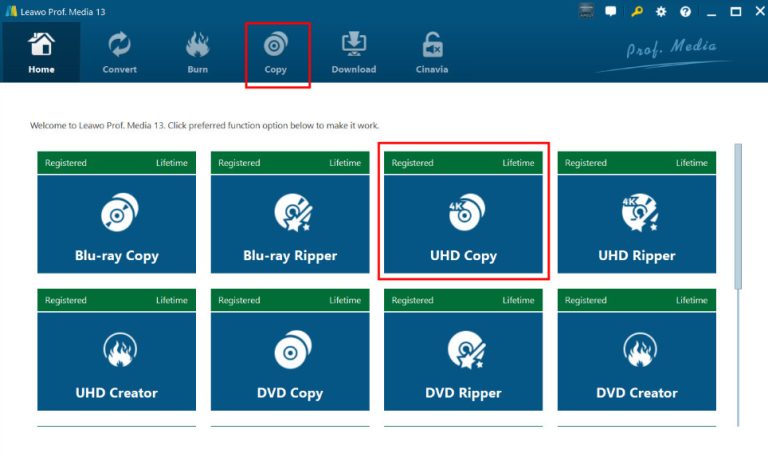Viewport: 768px width, 453px height.
Task: Click the yellow key registration icon
Action: tap(638, 12)
